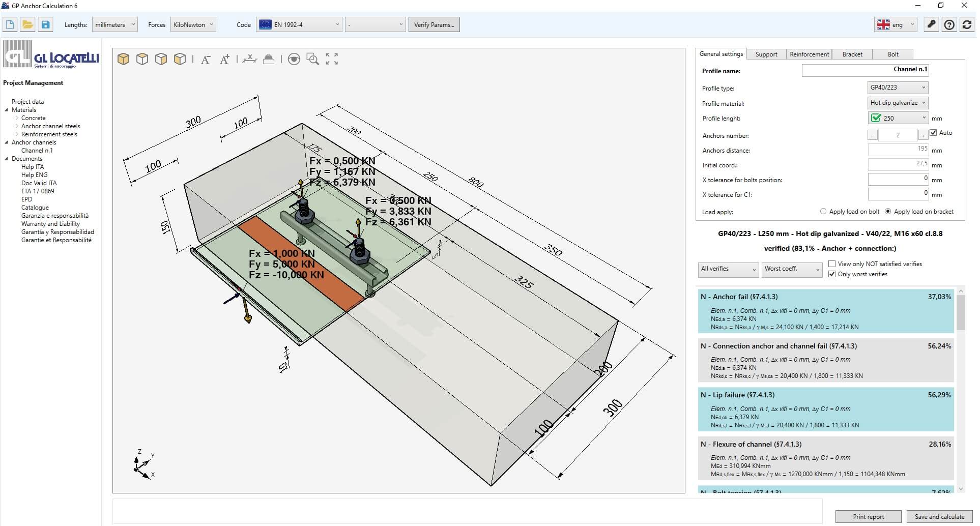Click the zoom window magnifier icon

pos(313,60)
